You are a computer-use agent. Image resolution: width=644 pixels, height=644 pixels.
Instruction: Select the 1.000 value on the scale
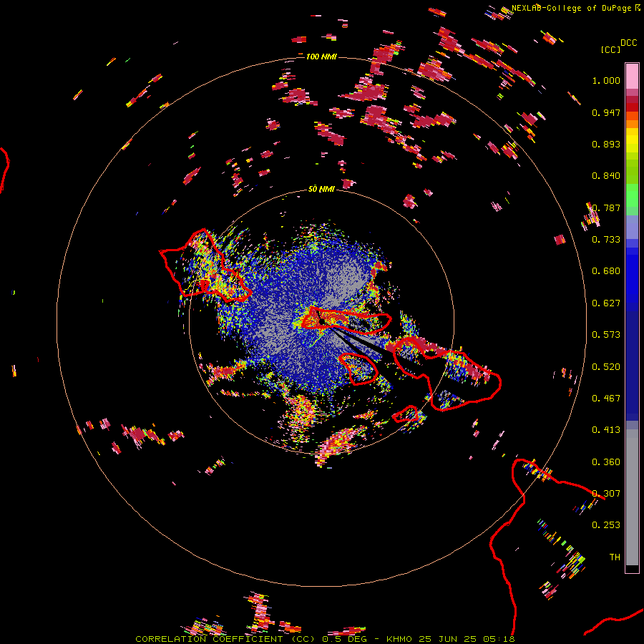point(606,80)
